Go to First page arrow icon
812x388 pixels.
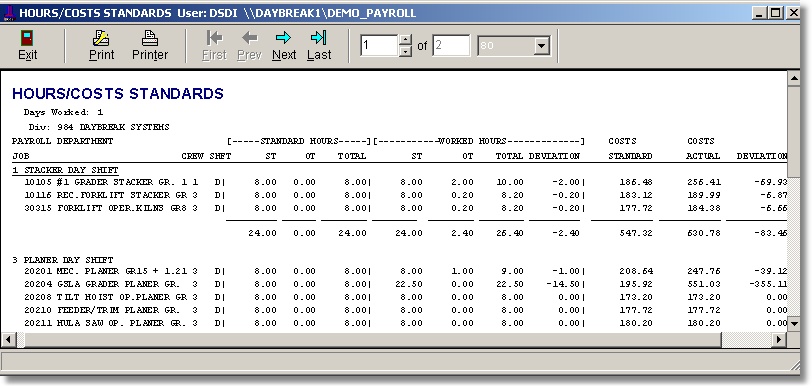[214, 37]
